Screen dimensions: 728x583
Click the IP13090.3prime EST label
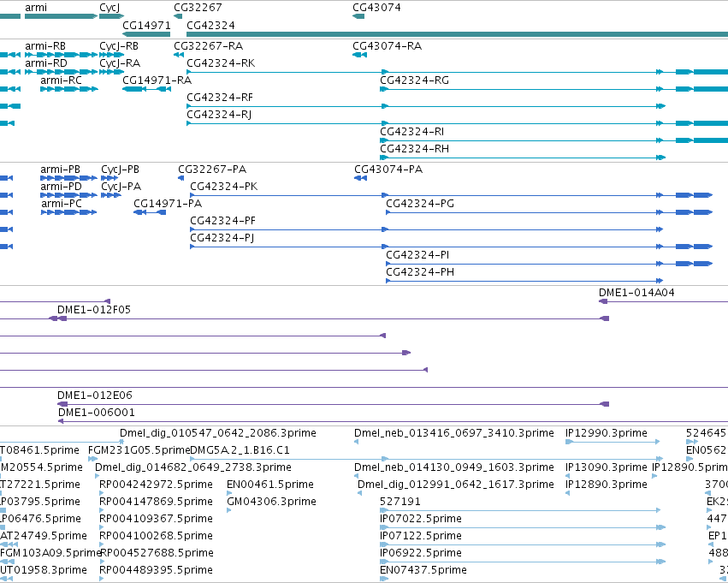607,467
